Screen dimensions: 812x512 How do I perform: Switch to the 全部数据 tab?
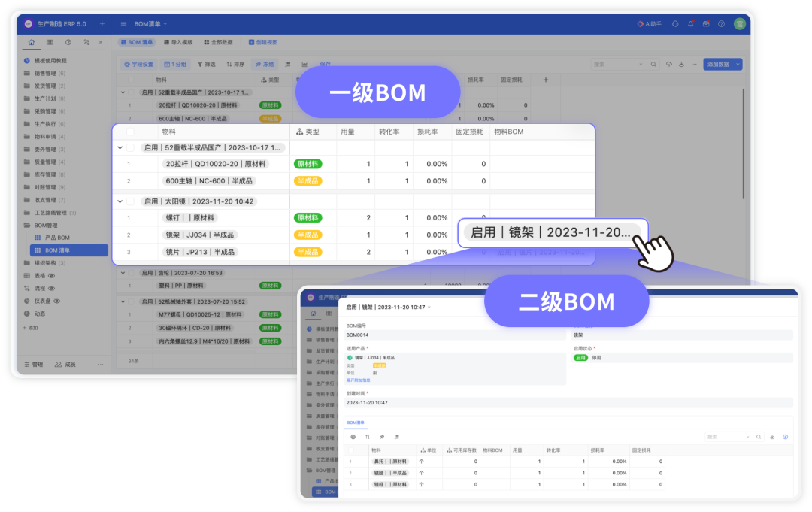[221, 43]
